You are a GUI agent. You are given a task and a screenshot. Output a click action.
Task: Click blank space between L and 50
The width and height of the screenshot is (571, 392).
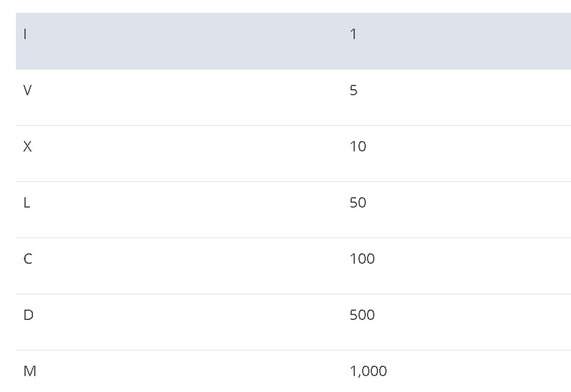pos(182,210)
